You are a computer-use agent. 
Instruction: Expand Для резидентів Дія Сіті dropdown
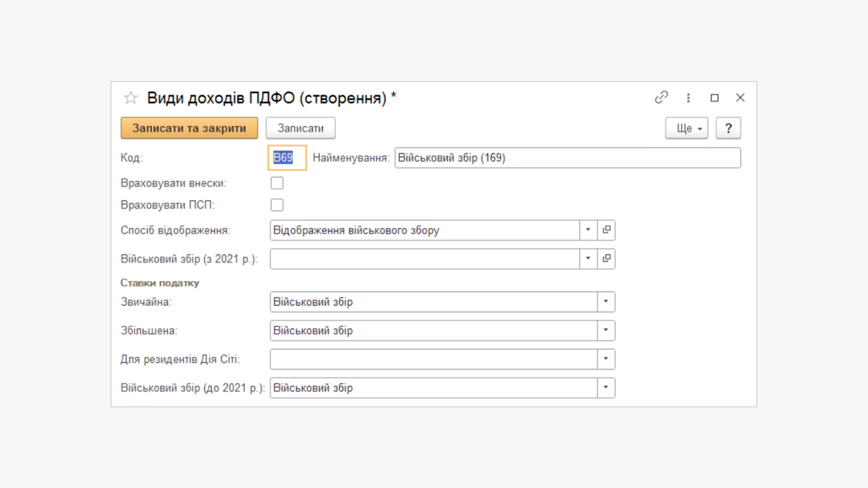pyautogui.click(x=606, y=359)
